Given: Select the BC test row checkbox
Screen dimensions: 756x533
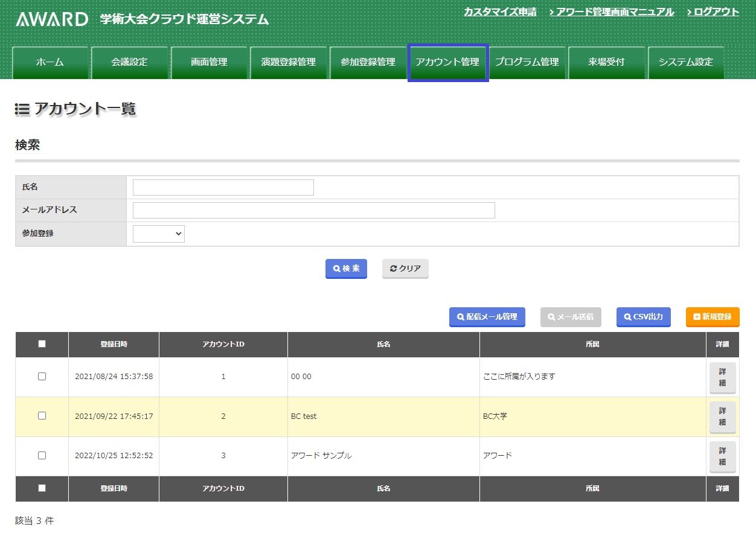Looking at the screenshot, I should pos(42,416).
